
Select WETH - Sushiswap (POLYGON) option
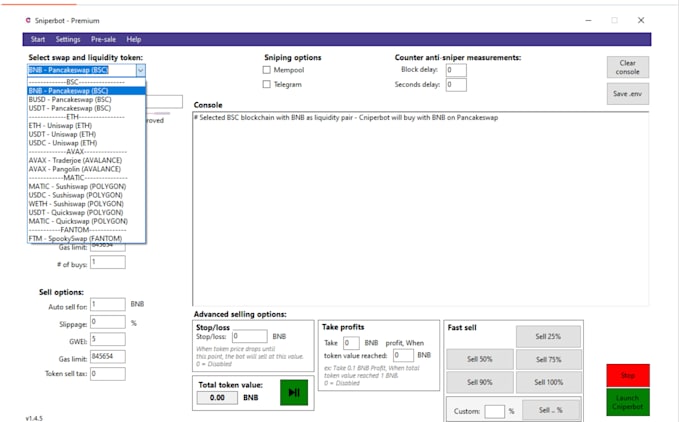click(86, 203)
